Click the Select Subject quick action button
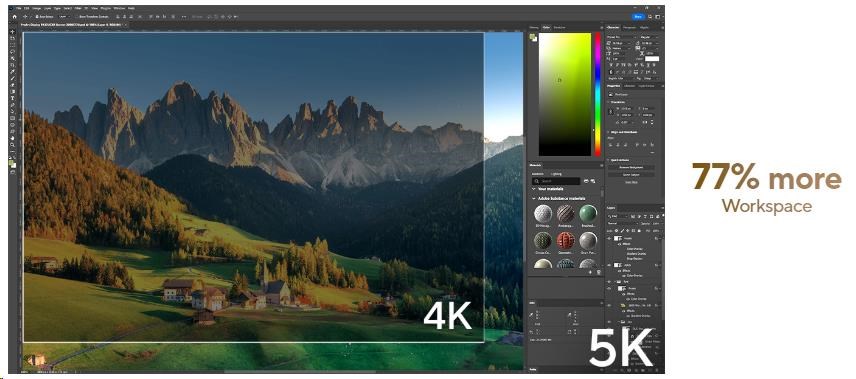 (632, 175)
